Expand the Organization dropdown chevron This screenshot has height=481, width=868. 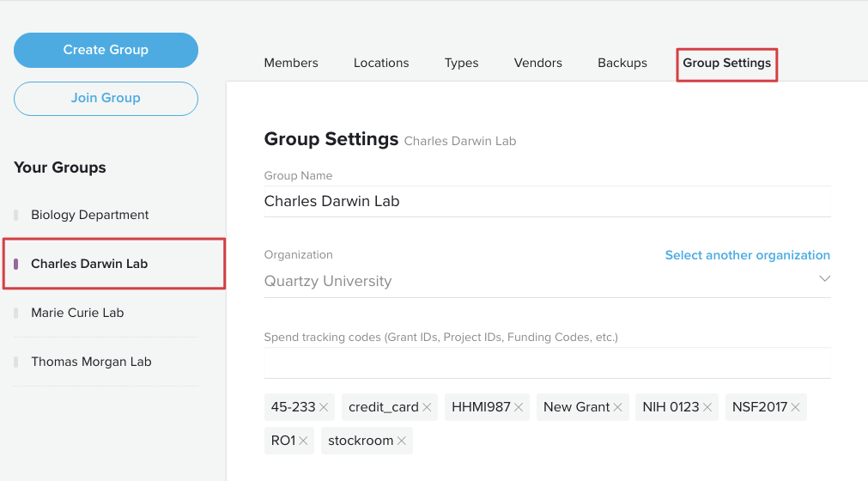[825, 278]
